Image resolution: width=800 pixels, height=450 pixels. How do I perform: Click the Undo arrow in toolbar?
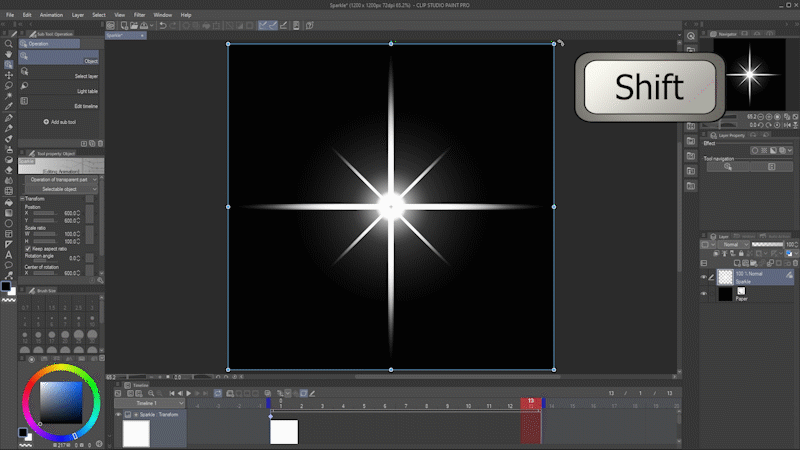pos(163,25)
